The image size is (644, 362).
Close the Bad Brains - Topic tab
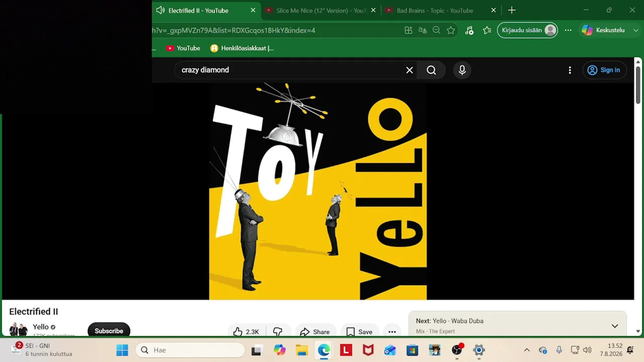[x=494, y=11]
